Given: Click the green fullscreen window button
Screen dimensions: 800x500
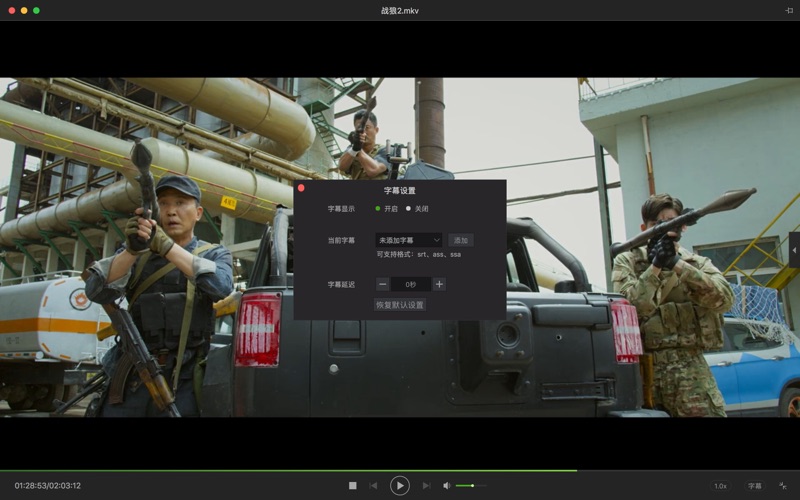Looking at the screenshot, I should point(36,10).
